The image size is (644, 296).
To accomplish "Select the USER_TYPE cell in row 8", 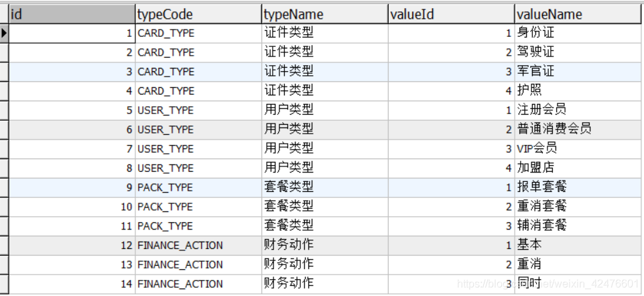I will point(198,168).
